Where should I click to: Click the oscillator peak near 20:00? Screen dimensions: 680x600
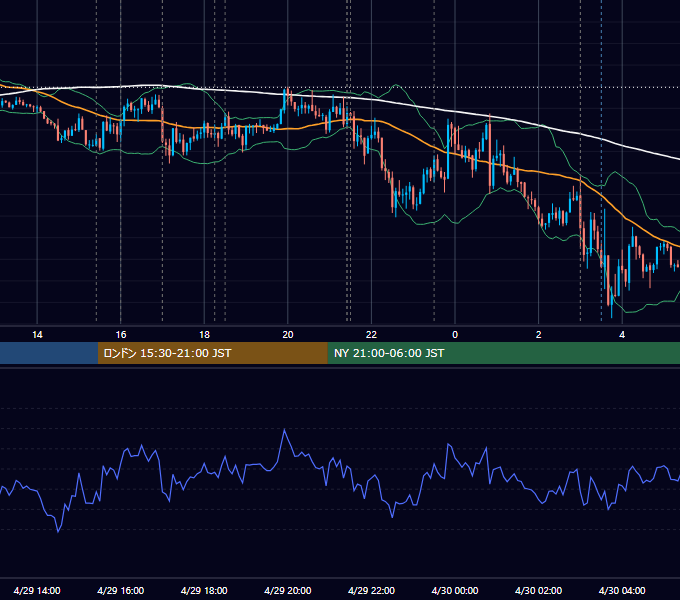click(284, 430)
